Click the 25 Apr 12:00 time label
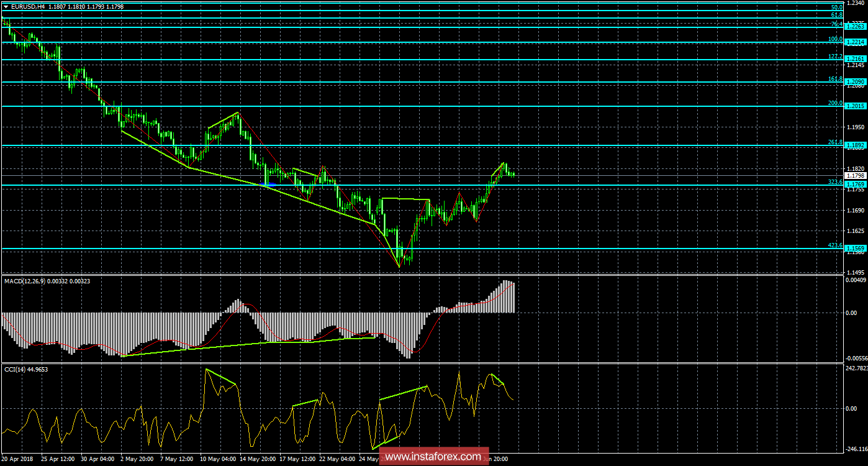Viewport: 868px width, 466px height. [x=58, y=460]
